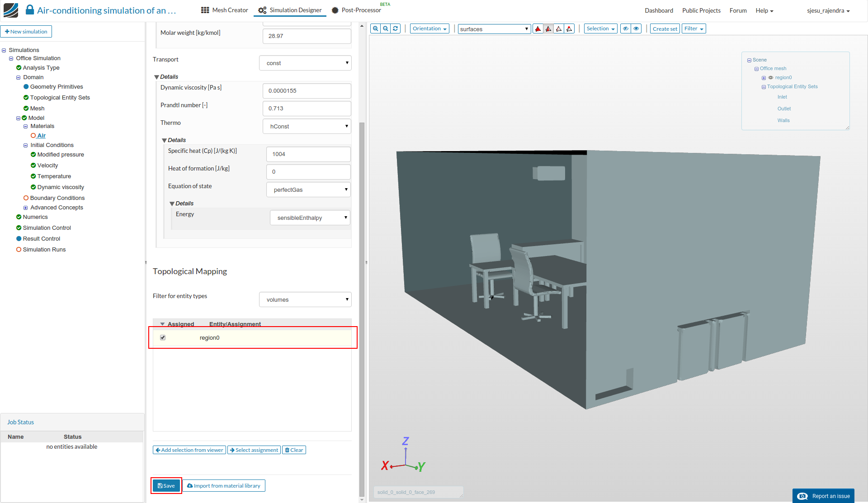The height and width of the screenshot is (503, 868).
Task: Click the Dynamic viscosity input field
Action: [x=307, y=91]
